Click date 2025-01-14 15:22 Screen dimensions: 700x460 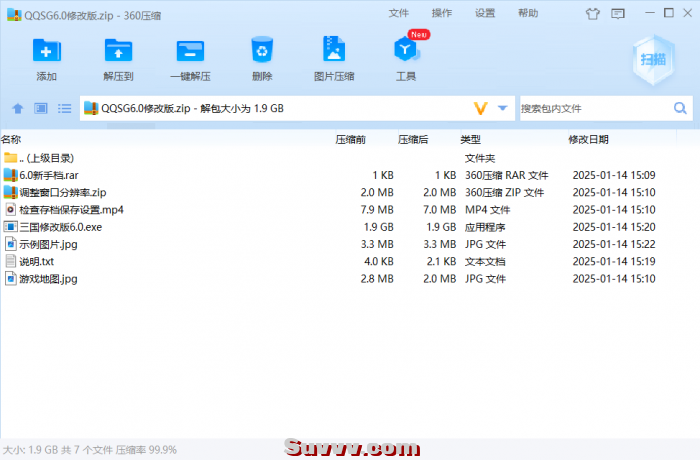coord(614,244)
